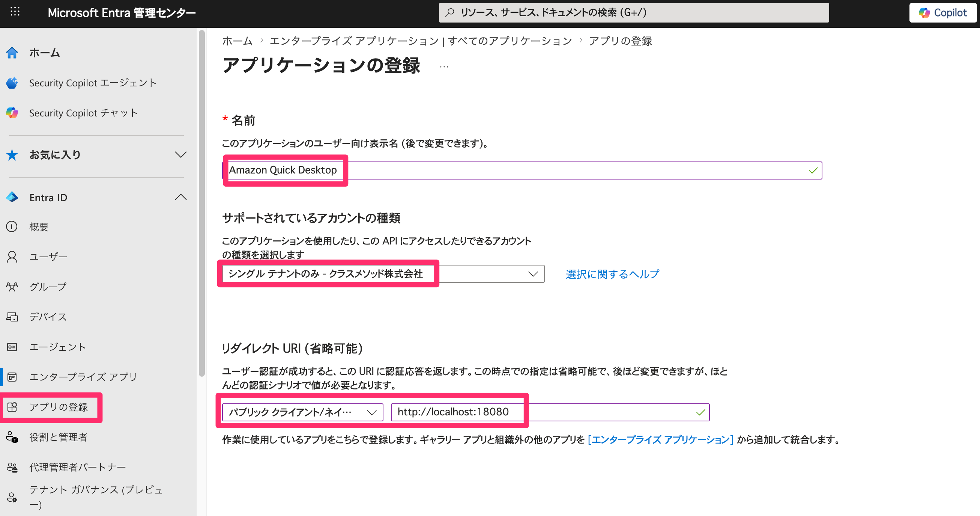Click the search magnifier icon in top bar
This screenshot has height=516, width=980.
click(x=450, y=12)
